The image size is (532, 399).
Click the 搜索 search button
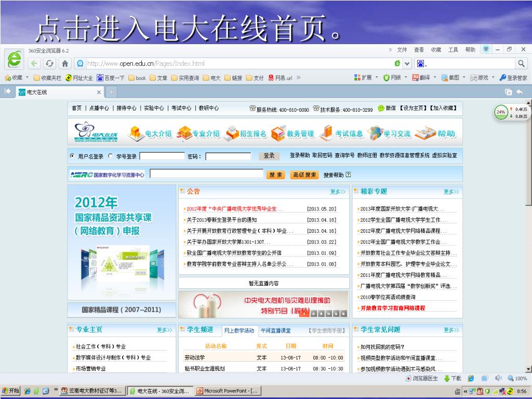(275, 175)
